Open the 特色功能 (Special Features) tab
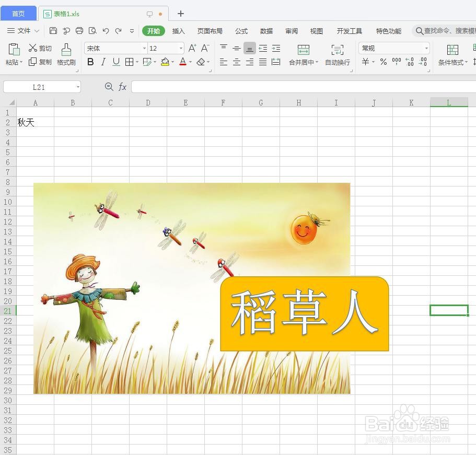This screenshot has width=476, height=455. click(389, 31)
